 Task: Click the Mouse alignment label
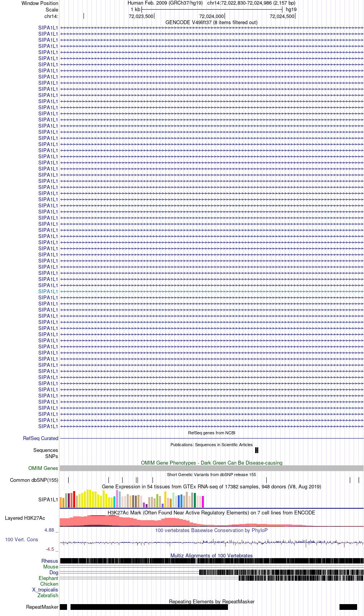pyautogui.click(x=51, y=567)
